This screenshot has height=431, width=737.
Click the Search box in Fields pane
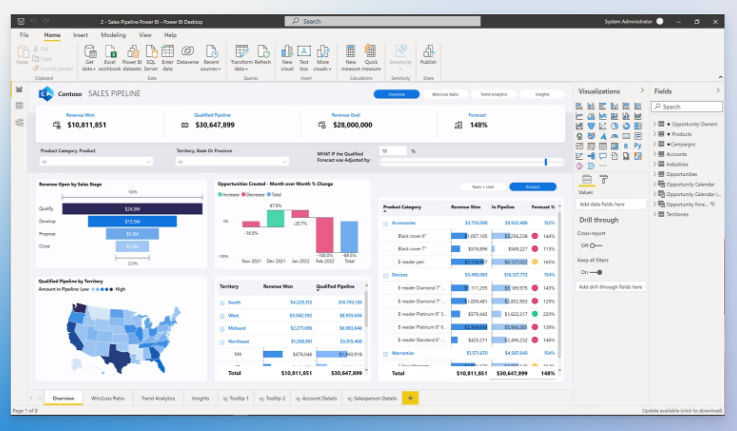[687, 107]
